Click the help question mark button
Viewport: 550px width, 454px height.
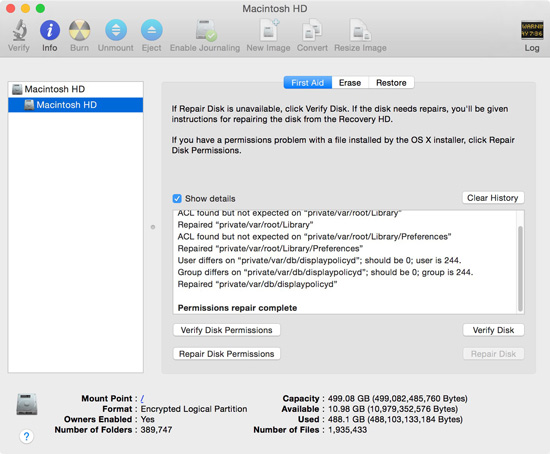(x=26, y=436)
